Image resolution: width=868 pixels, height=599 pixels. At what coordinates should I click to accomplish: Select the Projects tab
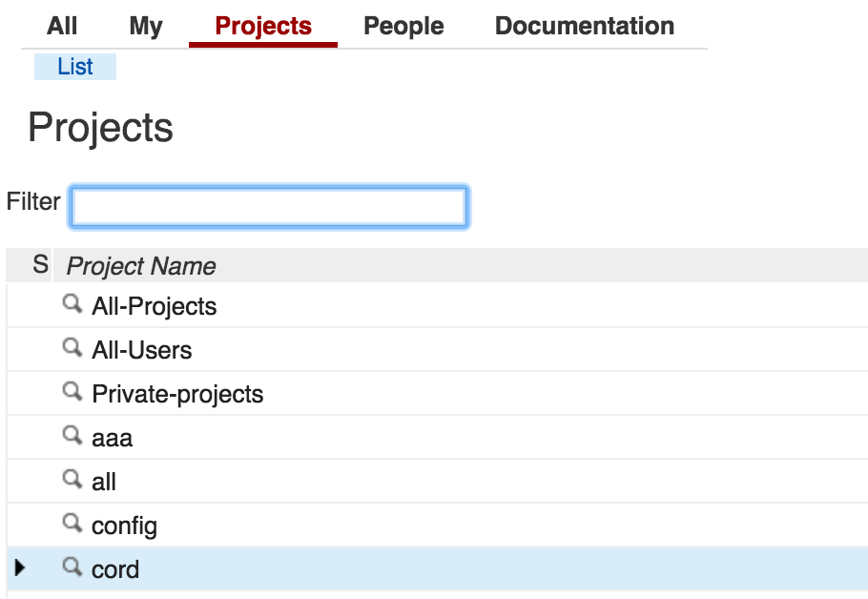[263, 26]
